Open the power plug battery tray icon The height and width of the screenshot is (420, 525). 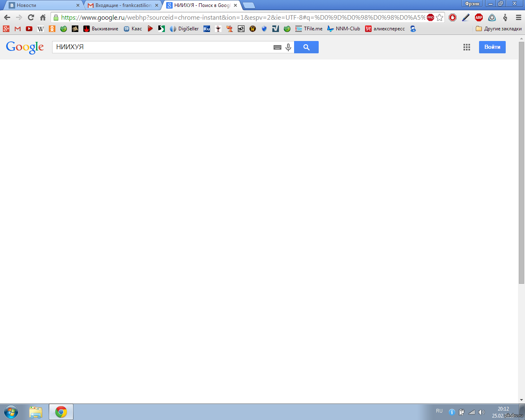click(461, 412)
